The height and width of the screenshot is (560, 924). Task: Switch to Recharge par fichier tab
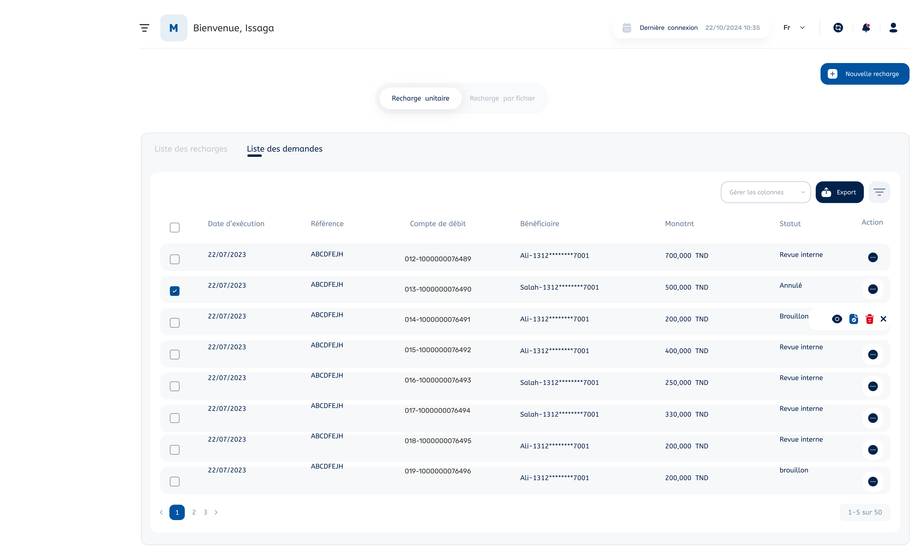click(502, 98)
